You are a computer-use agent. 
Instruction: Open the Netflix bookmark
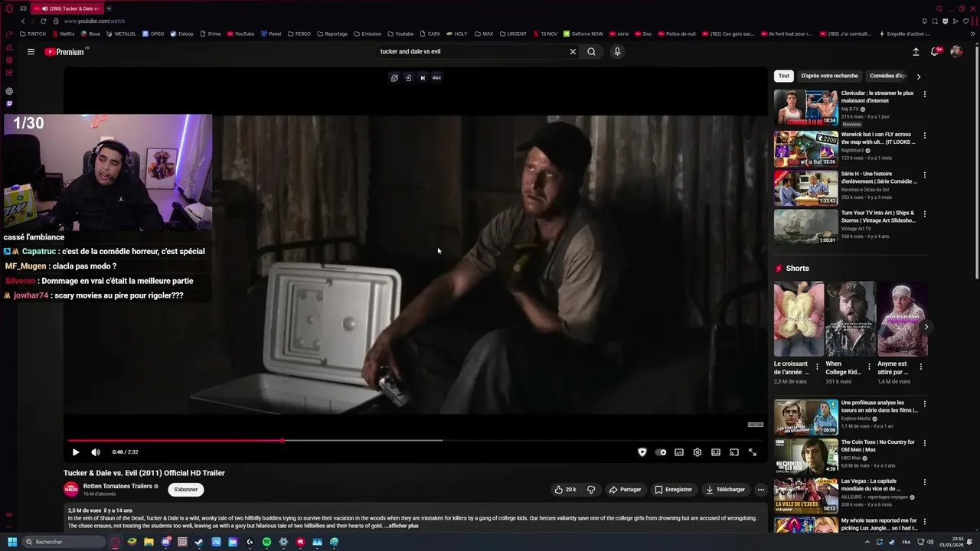[63, 34]
